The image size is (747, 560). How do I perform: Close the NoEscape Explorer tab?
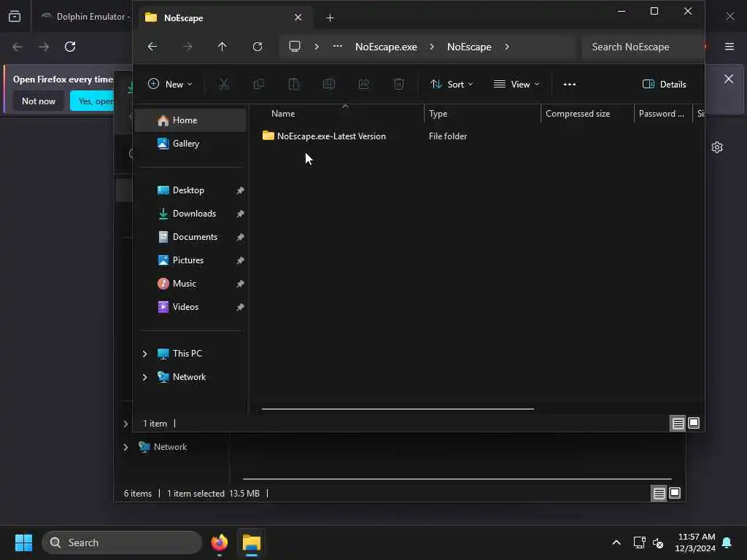[x=298, y=17]
